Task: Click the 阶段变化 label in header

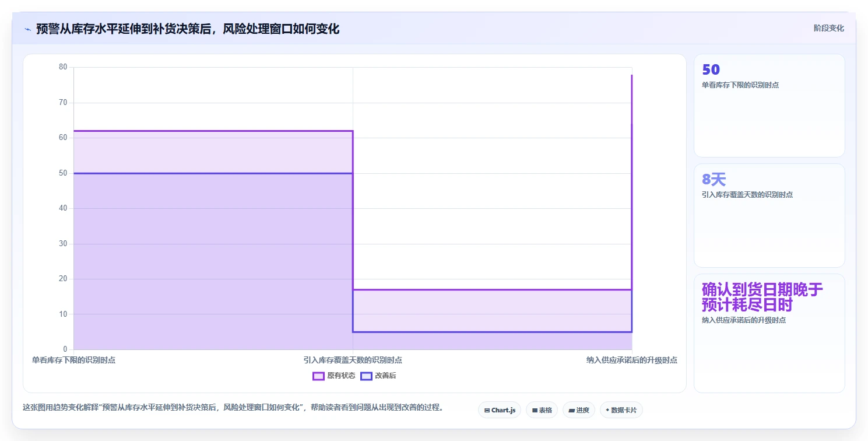Action: pyautogui.click(x=828, y=28)
